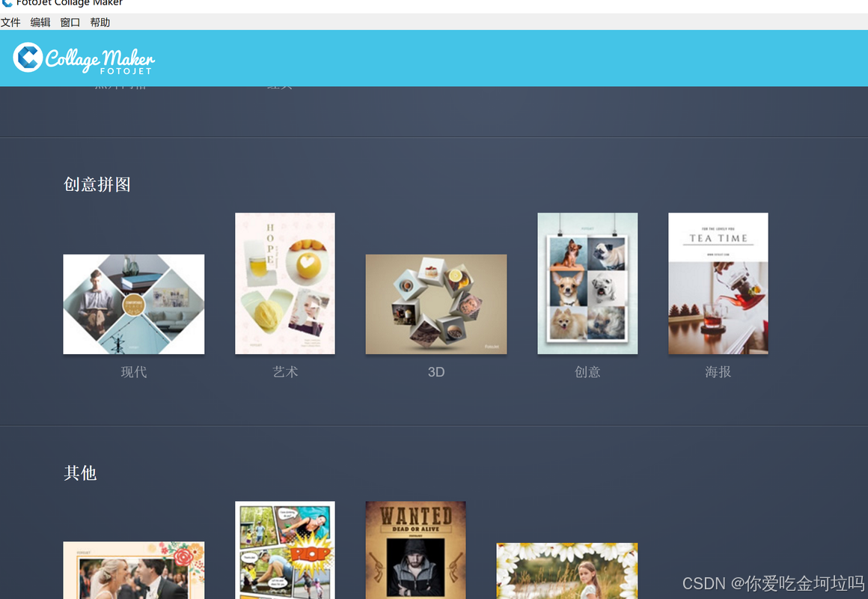The width and height of the screenshot is (868, 599).
Task: Select the wedding couple floral template
Action: pyautogui.click(x=133, y=571)
